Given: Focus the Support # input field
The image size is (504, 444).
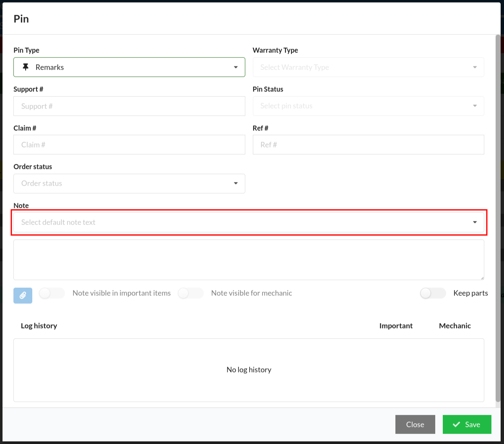Looking at the screenshot, I should [x=129, y=106].
